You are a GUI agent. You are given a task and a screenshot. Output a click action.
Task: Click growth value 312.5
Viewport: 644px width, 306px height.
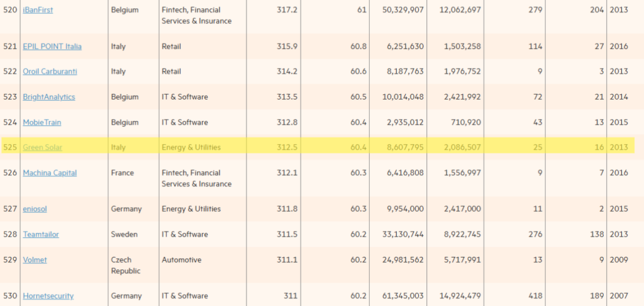(x=287, y=147)
